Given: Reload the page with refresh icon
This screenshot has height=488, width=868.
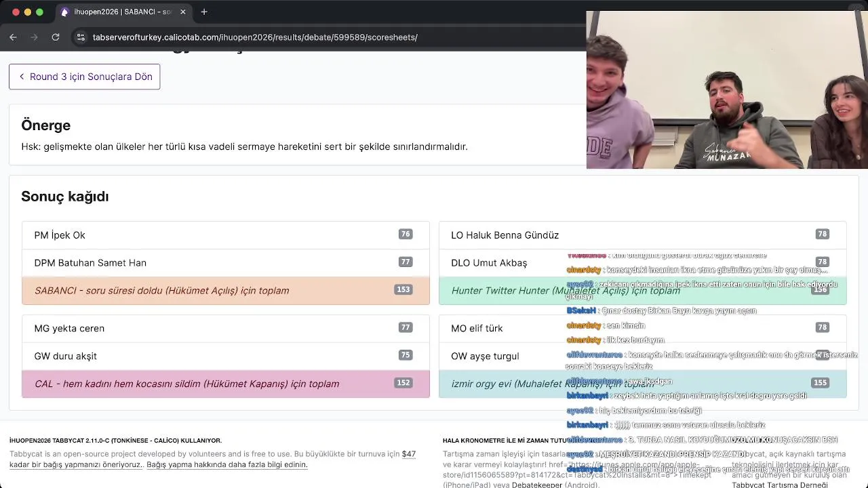Looking at the screenshot, I should coord(56,37).
